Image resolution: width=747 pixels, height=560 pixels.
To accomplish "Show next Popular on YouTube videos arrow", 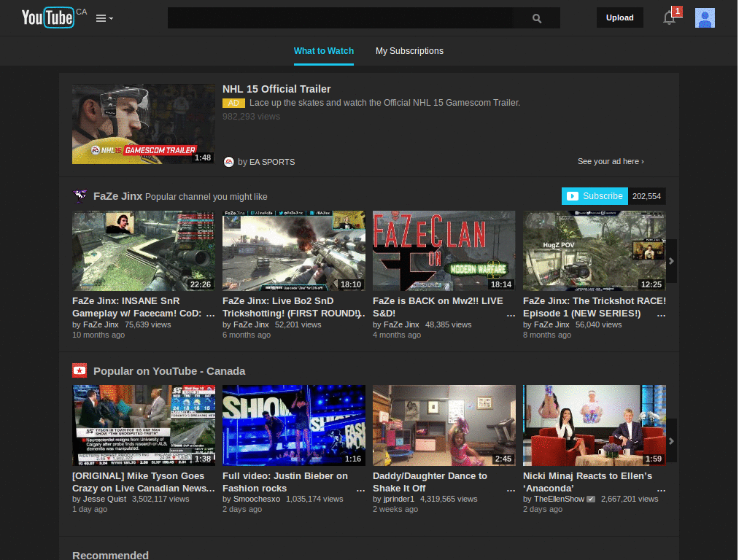I will click(x=671, y=440).
